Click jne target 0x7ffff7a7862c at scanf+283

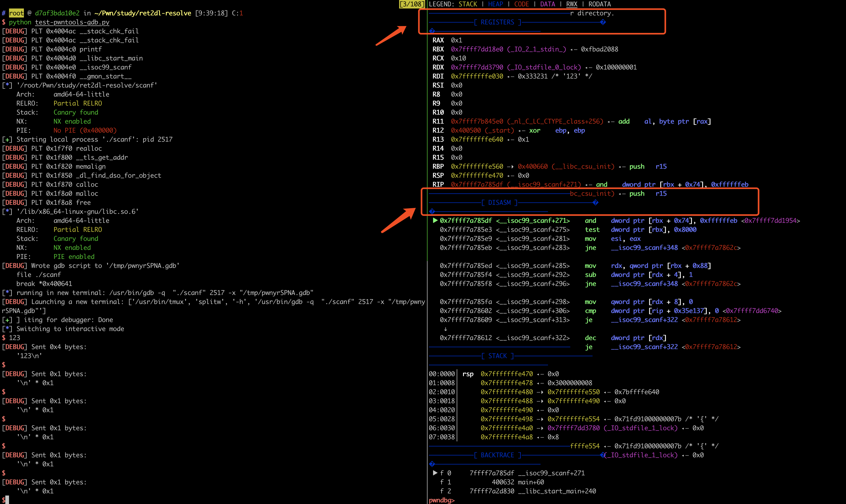click(x=711, y=247)
